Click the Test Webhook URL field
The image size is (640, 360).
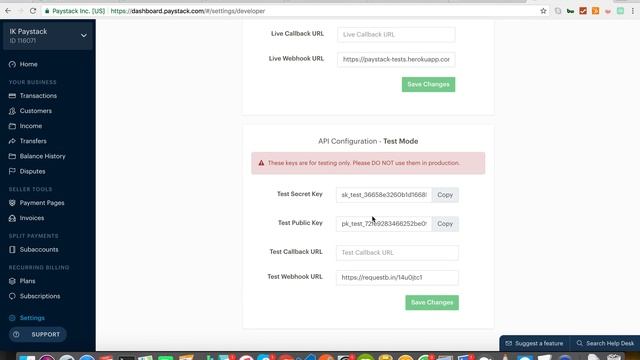397,278
